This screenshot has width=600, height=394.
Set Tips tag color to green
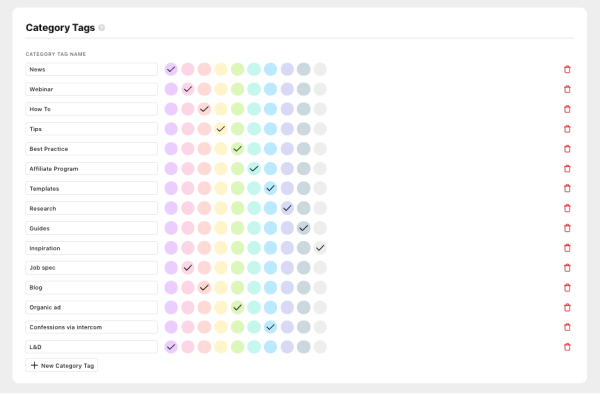coord(237,129)
